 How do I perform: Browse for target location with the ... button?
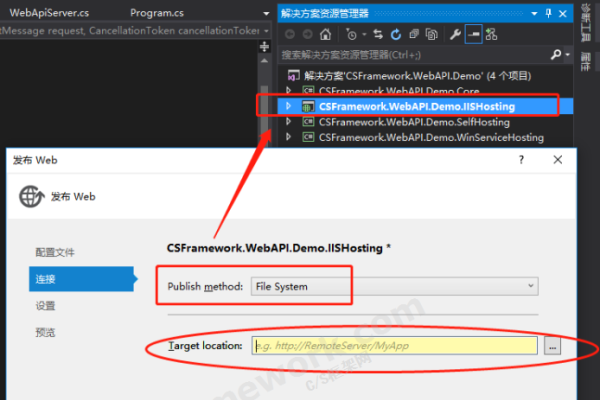point(552,346)
